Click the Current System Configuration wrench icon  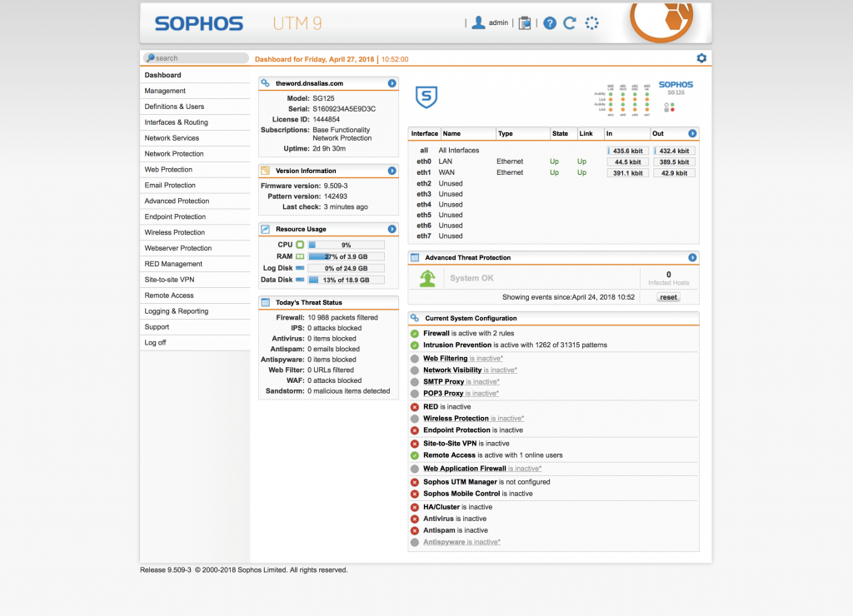415,318
